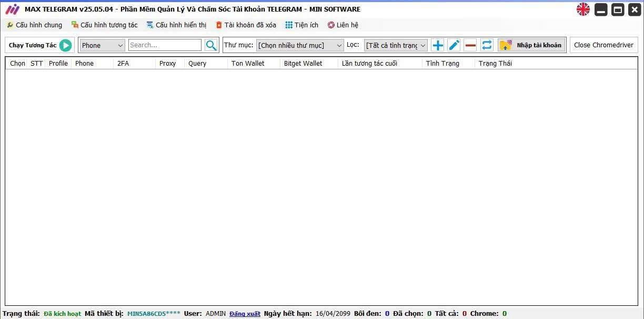The height and width of the screenshot is (319, 644).
Task: Focus the Search text field
Action: [165, 45]
